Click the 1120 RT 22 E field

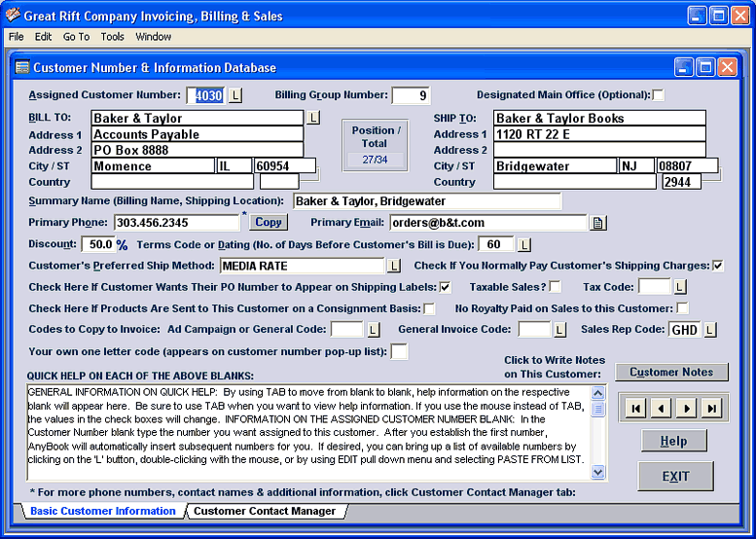pyautogui.click(x=599, y=134)
